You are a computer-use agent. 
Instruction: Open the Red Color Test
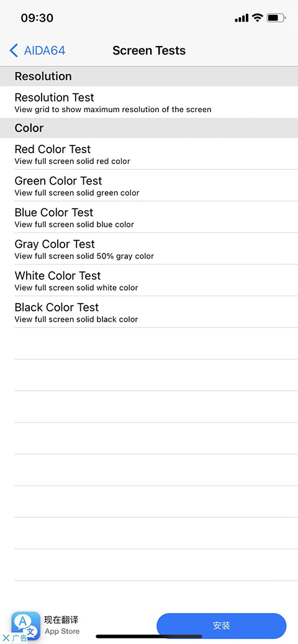[x=149, y=154]
